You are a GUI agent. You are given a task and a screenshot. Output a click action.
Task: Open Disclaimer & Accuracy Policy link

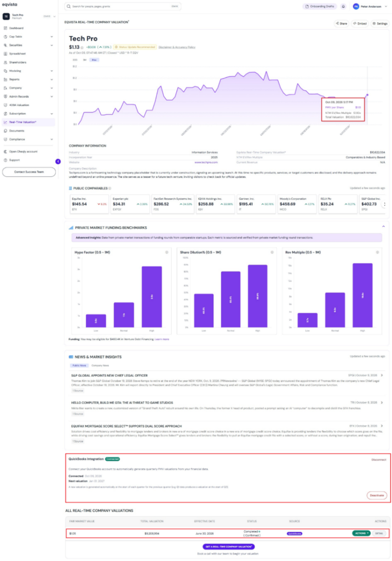point(177,47)
